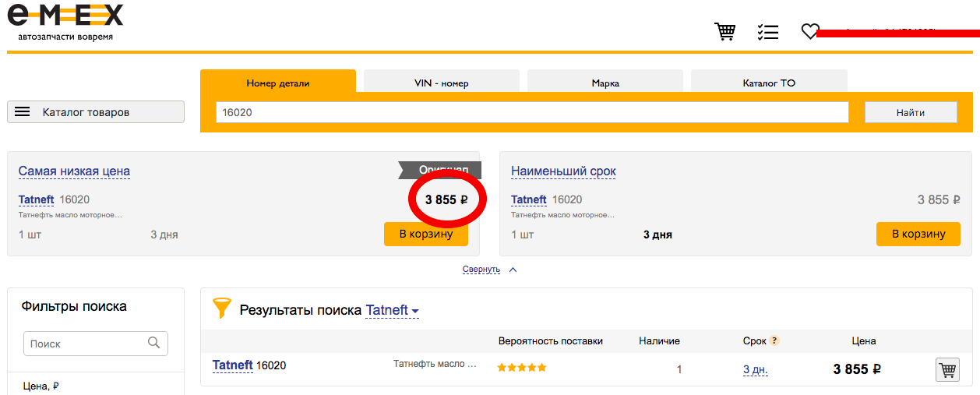
Task: Open the shopping cart icon in header
Action: [725, 31]
